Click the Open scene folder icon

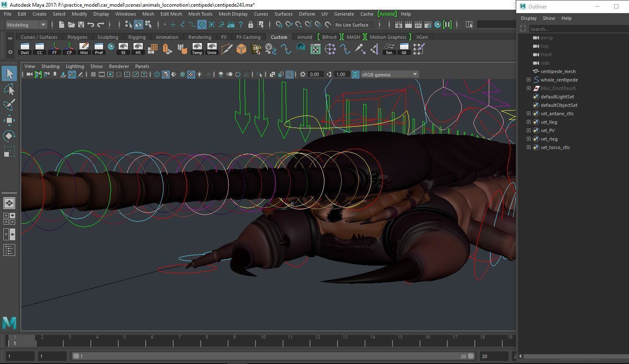(71, 24)
